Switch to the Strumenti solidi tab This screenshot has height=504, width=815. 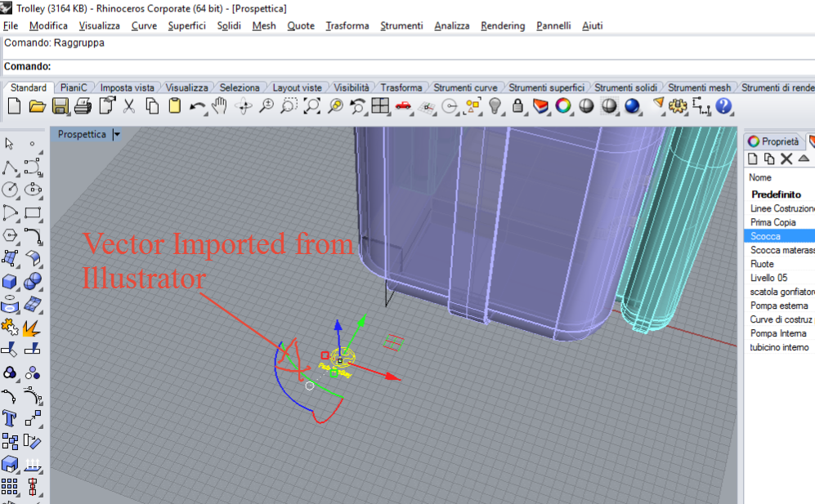(x=625, y=87)
